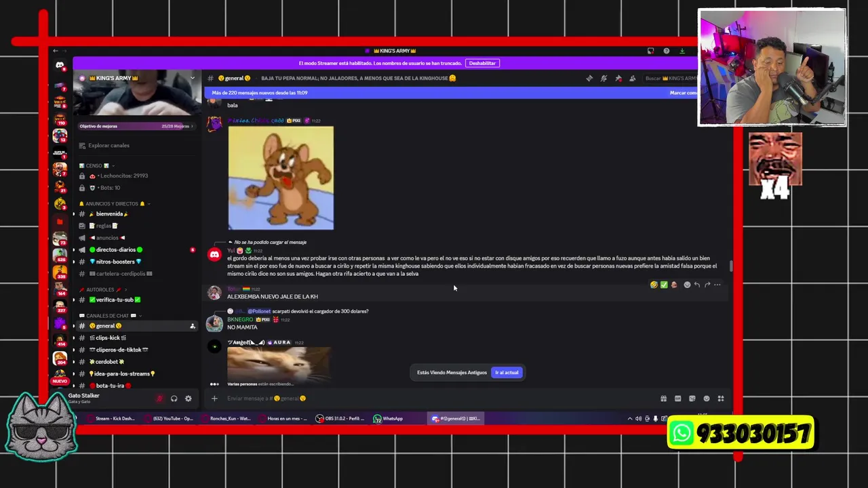
Task: Open the gift icon in message bar
Action: (x=663, y=399)
